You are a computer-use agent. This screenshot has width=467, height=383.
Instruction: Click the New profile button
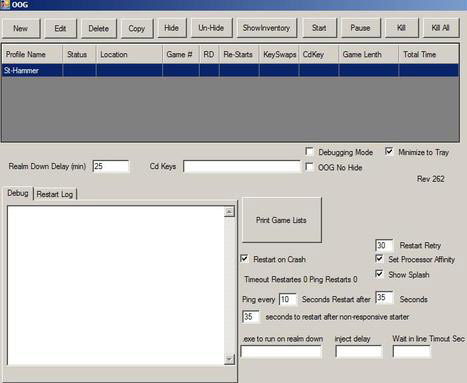pos(21,28)
